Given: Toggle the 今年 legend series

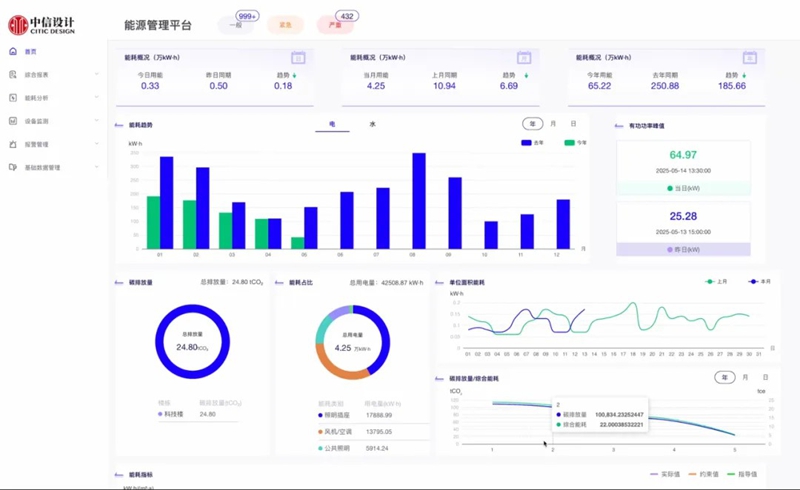Looking at the screenshot, I should pos(576,142).
